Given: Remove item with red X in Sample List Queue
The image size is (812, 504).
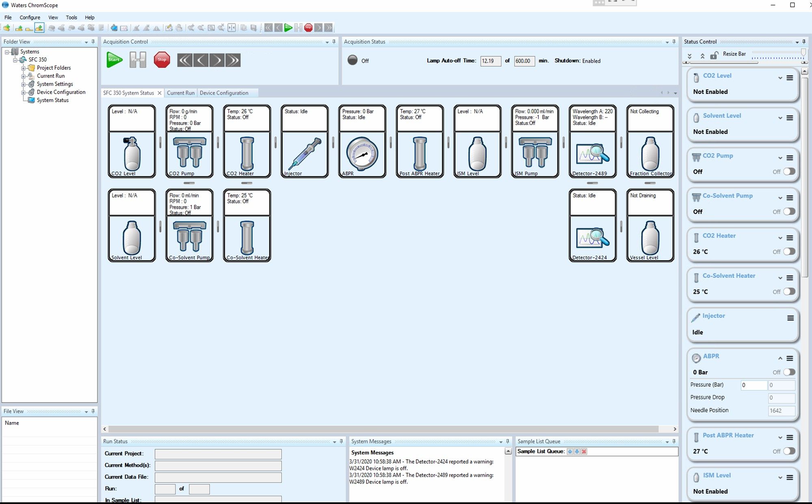Looking at the screenshot, I should click(584, 452).
